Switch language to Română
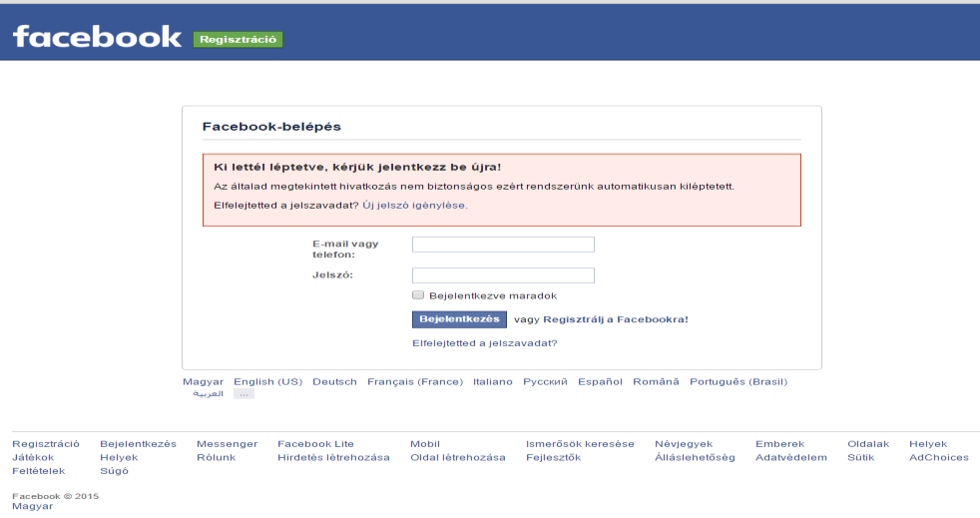The height and width of the screenshot is (518, 980). click(x=656, y=382)
